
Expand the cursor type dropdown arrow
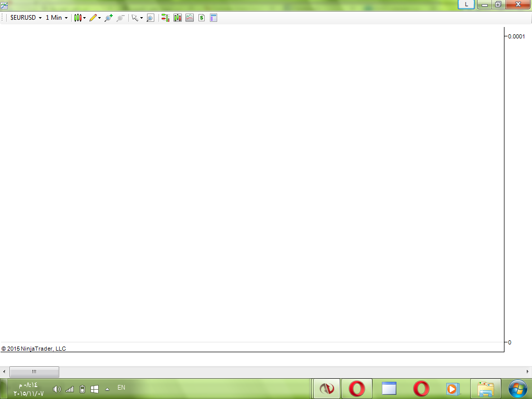[x=141, y=18]
